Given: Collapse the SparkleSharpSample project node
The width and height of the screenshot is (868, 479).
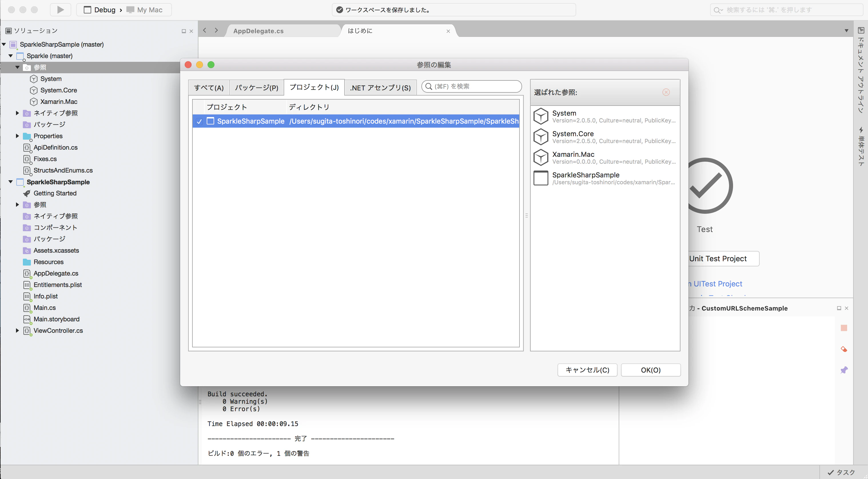Looking at the screenshot, I should (11, 182).
